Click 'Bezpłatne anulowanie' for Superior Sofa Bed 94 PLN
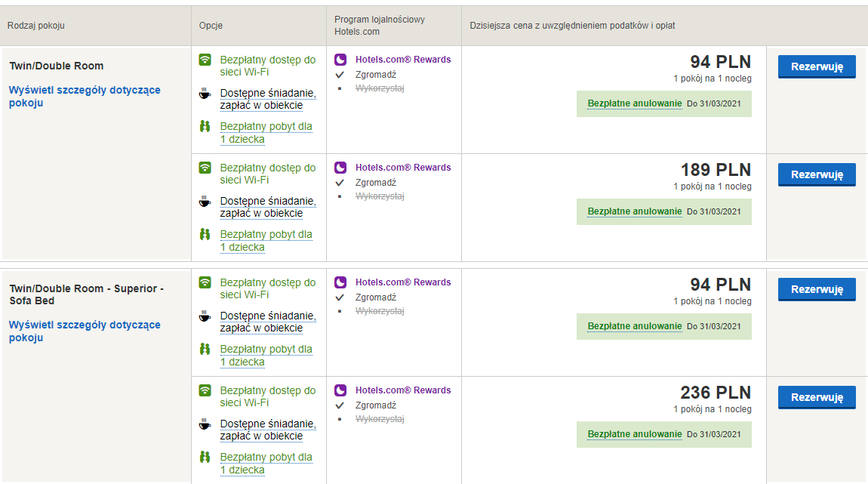 coord(634,326)
